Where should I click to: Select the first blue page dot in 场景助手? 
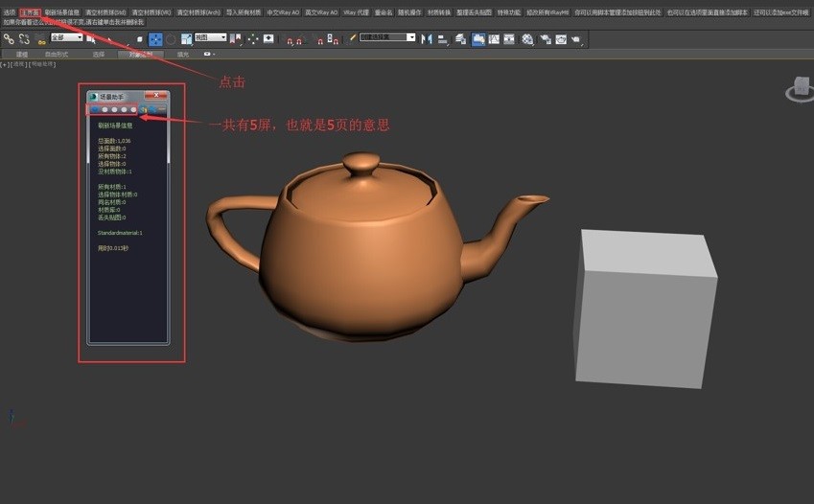(95, 109)
